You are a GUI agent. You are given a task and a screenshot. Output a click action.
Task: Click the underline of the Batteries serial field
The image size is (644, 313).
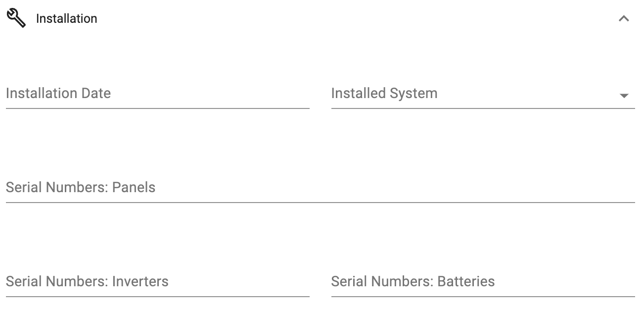(483, 296)
